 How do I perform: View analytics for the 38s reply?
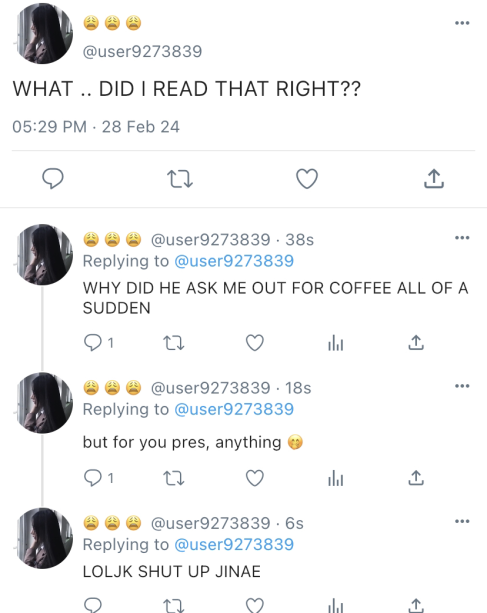pos(336,343)
